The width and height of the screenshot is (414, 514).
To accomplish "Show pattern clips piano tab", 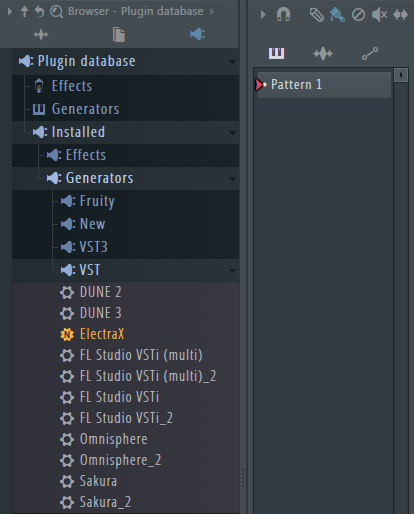I will tap(277, 53).
